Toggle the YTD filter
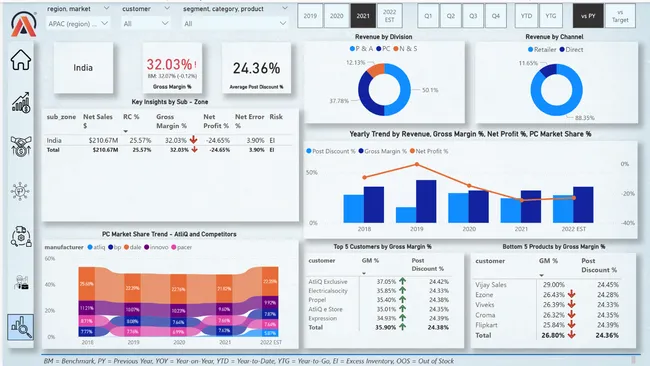 pyautogui.click(x=526, y=16)
